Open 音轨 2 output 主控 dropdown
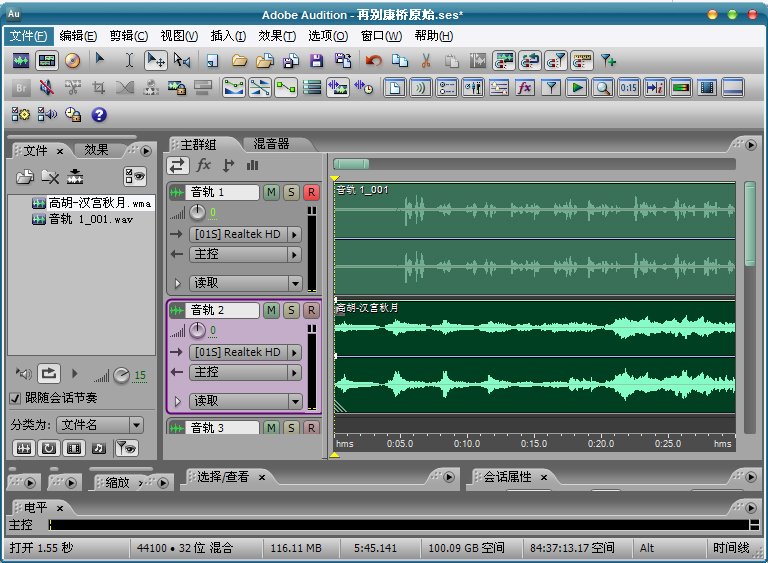768x563 pixels. point(245,372)
